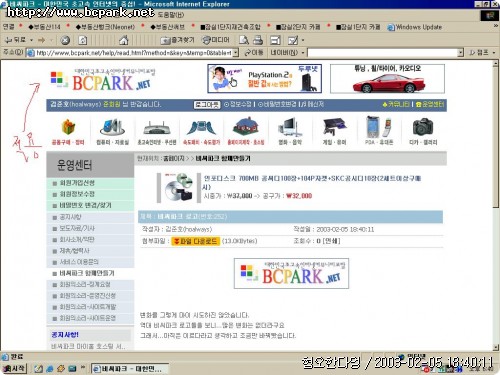Select the 비씨파크 taskbar window button
The height and width of the screenshot is (375, 500).
(130, 369)
